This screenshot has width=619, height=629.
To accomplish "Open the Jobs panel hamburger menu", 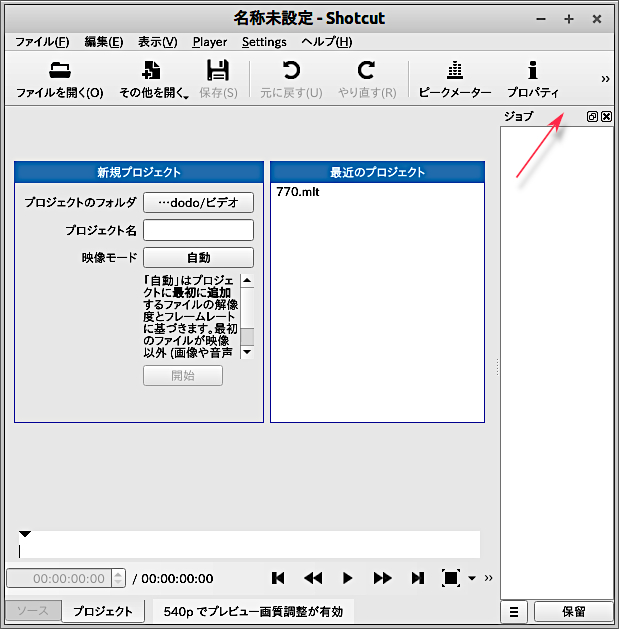I will [x=514, y=612].
